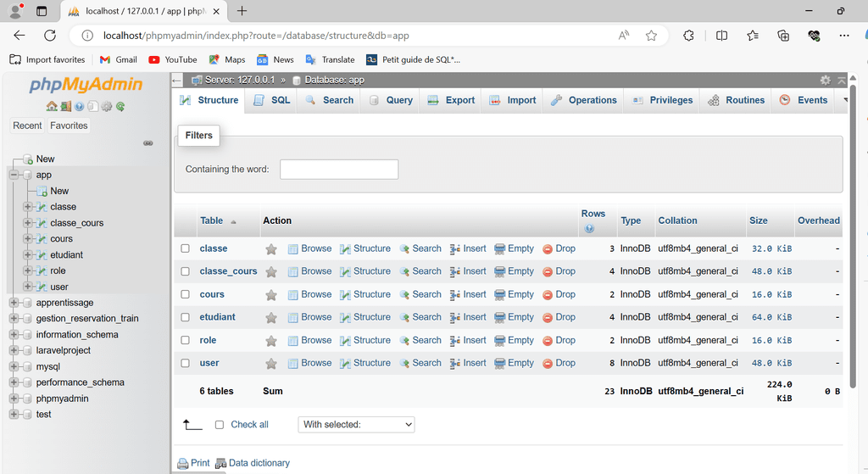Expand the classe_cours table in tree
The width and height of the screenshot is (868, 474).
coord(27,223)
